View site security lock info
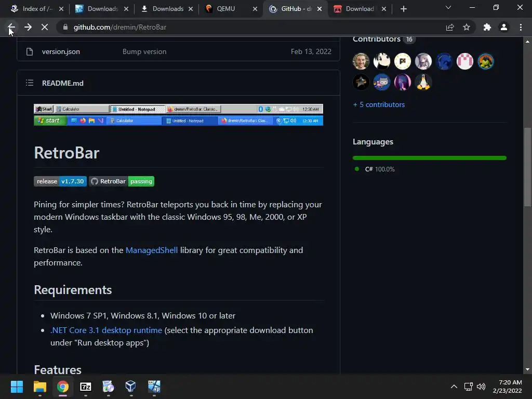Viewport: 532px width, 399px height. pyautogui.click(x=65, y=27)
